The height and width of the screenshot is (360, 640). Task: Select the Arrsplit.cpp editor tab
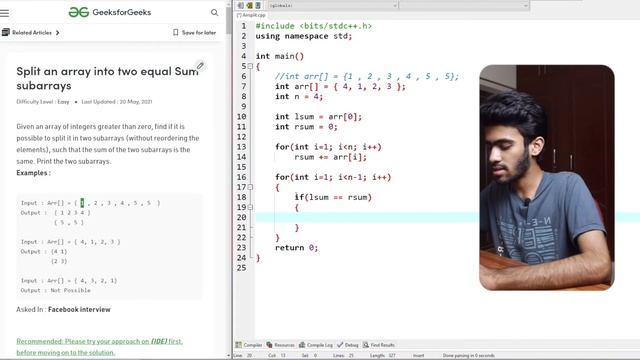pyautogui.click(x=251, y=15)
